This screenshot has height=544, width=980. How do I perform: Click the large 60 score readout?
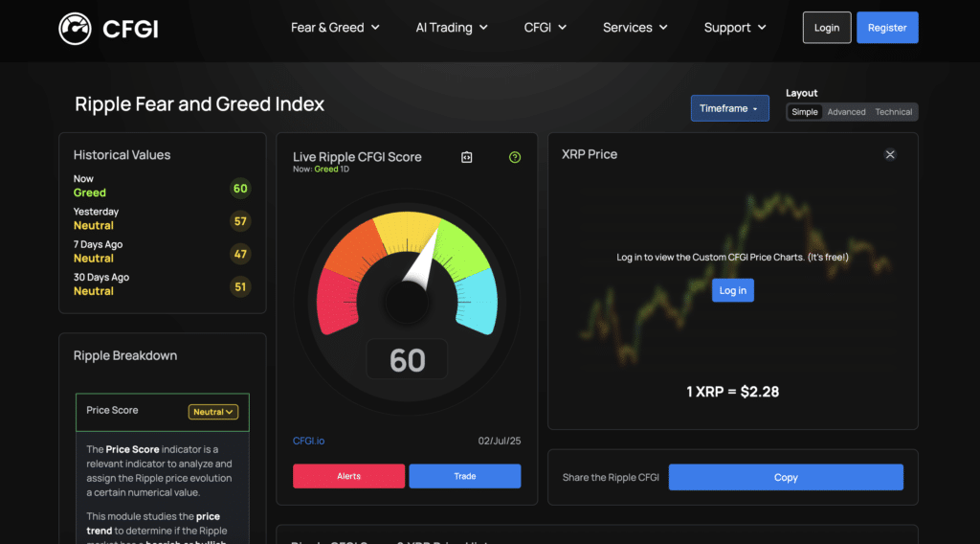tap(407, 359)
